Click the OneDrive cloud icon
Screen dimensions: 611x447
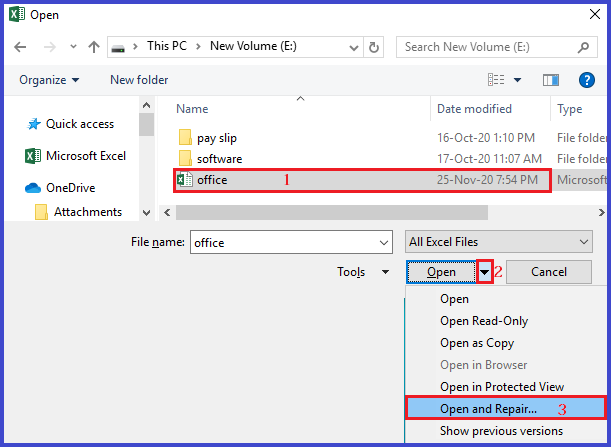click(x=33, y=188)
